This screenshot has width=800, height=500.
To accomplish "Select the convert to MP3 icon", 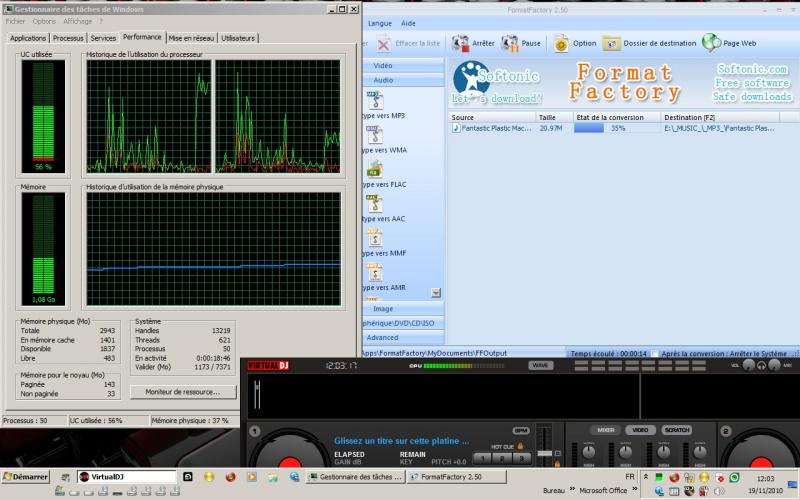I will point(374,100).
